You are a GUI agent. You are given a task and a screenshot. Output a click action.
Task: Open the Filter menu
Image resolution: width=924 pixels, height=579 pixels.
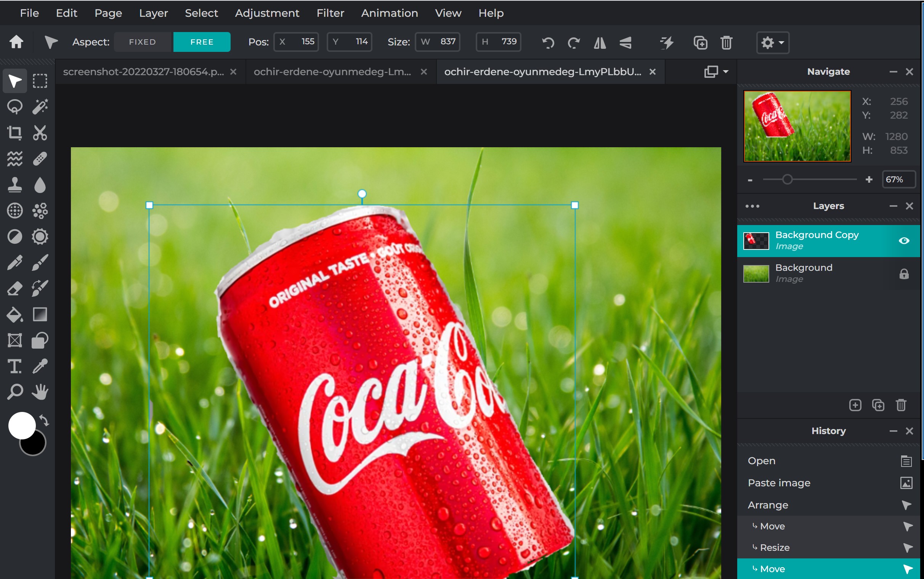[x=330, y=13]
